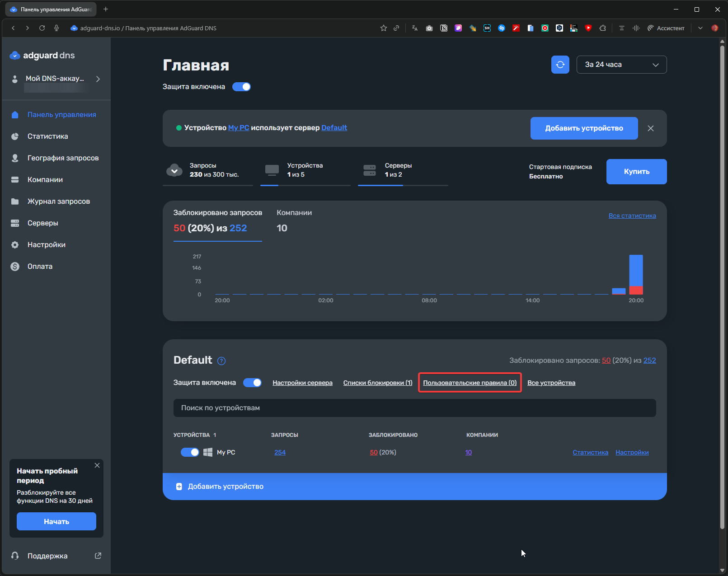Click the Купить subscription button
Image resolution: width=728 pixels, height=576 pixels.
click(636, 172)
